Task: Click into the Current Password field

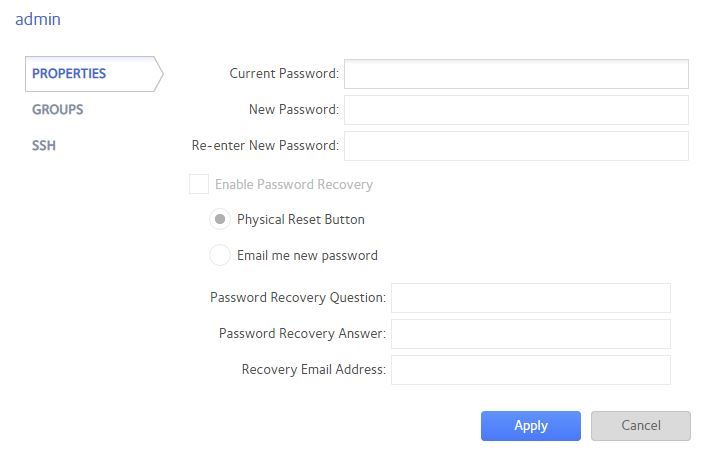Action: click(516, 74)
